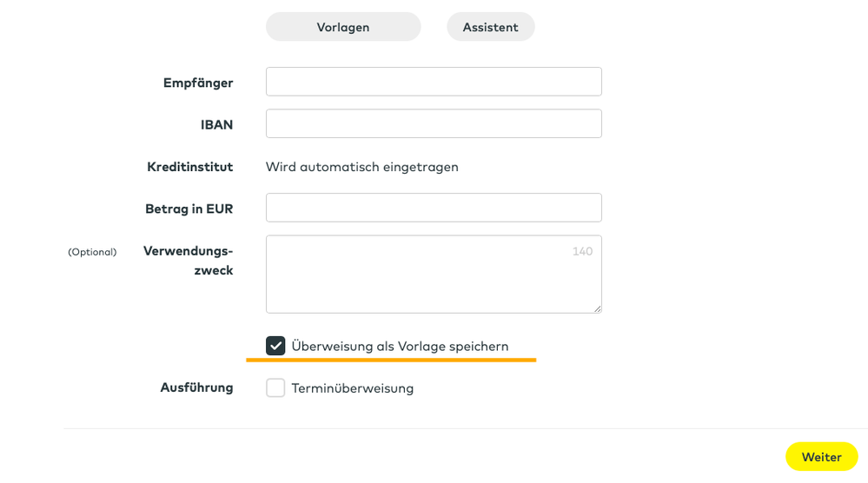Click the Ausführung label
868x483 pixels.
click(x=196, y=387)
